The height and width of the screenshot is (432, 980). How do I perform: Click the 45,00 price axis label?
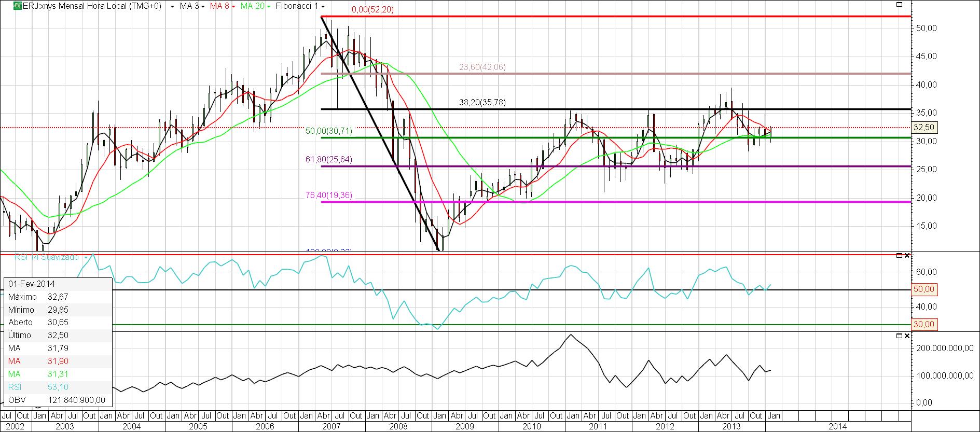coord(927,57)
